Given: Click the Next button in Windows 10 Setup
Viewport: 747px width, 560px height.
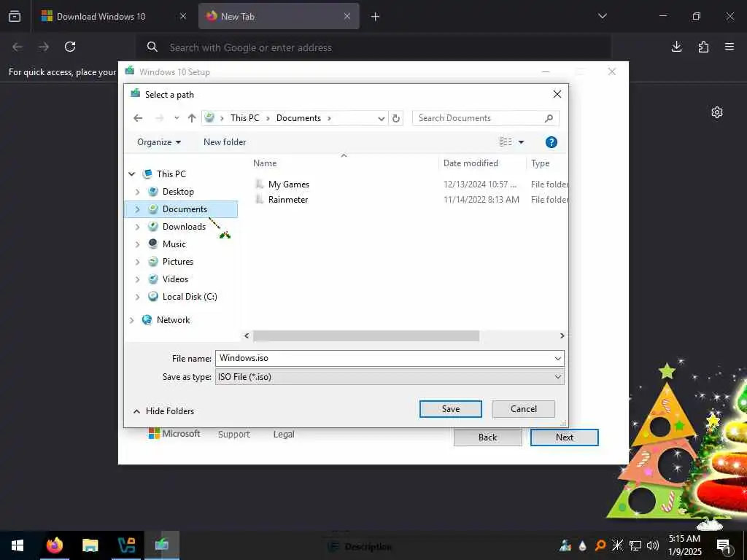Looking at the screenshot, I should pyautogui.click(x=565, y=437).
